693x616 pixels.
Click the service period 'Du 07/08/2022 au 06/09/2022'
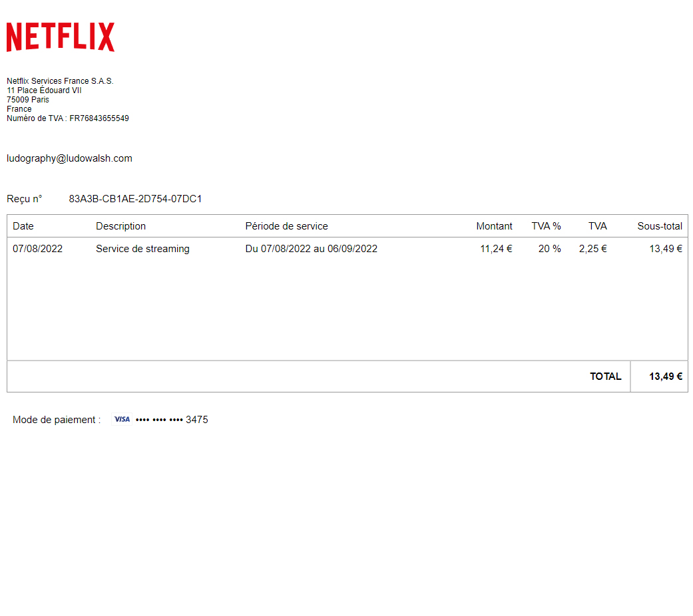(x=311, y=249)
